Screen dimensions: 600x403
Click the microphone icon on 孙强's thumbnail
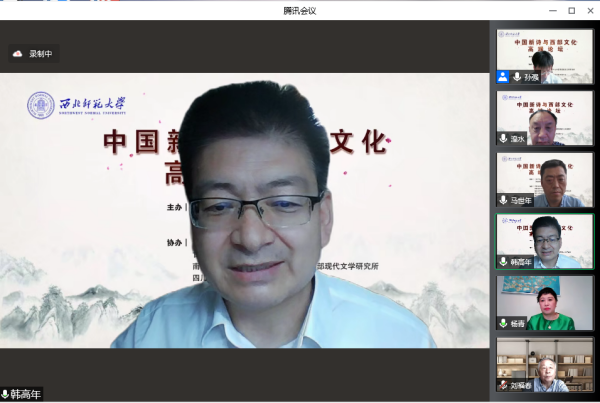click(517, 77)
